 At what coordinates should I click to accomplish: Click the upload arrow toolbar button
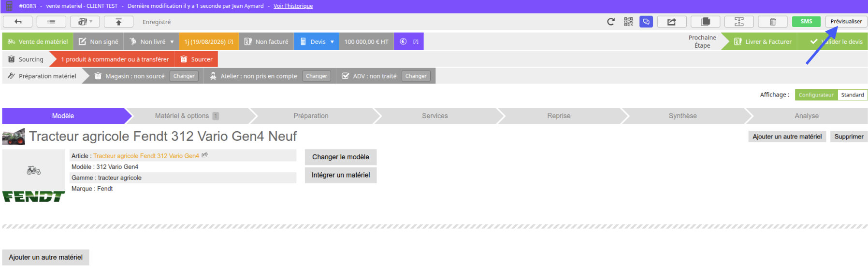(x=118, y=22)
